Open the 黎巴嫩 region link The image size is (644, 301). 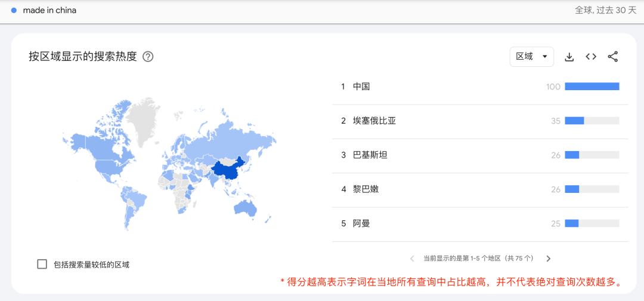pyautogui.click(x=366, y=189)
